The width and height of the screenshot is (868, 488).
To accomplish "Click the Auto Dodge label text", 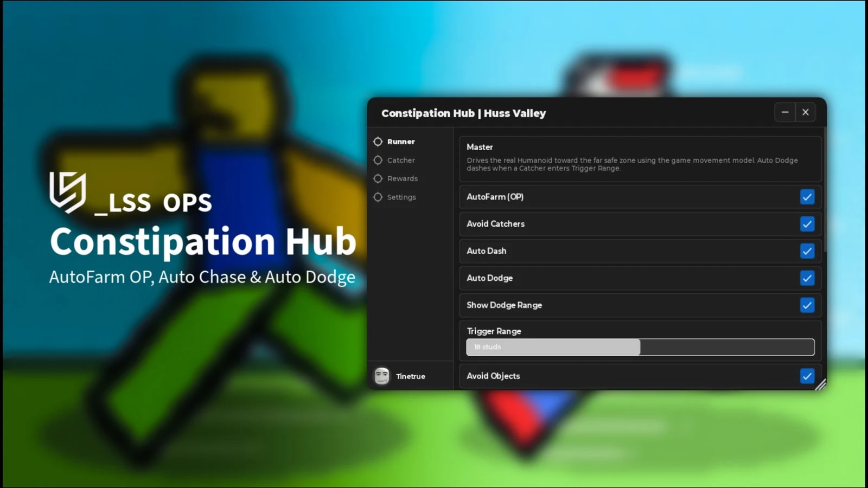I will (x=490, y=278).
